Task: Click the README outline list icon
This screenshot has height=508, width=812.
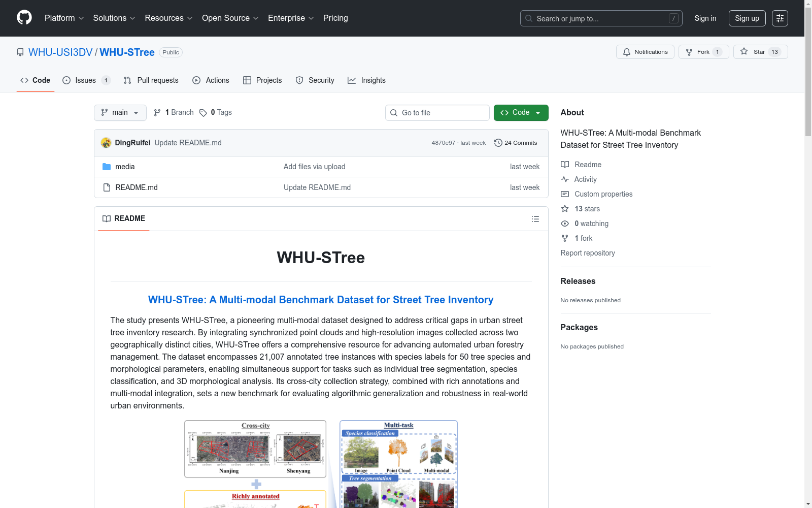Action: (535, 219)
